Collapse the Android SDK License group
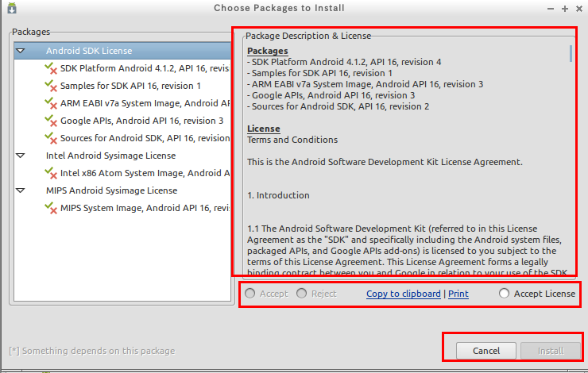Viewport: 588px width, 373px height. pos(21,51)
